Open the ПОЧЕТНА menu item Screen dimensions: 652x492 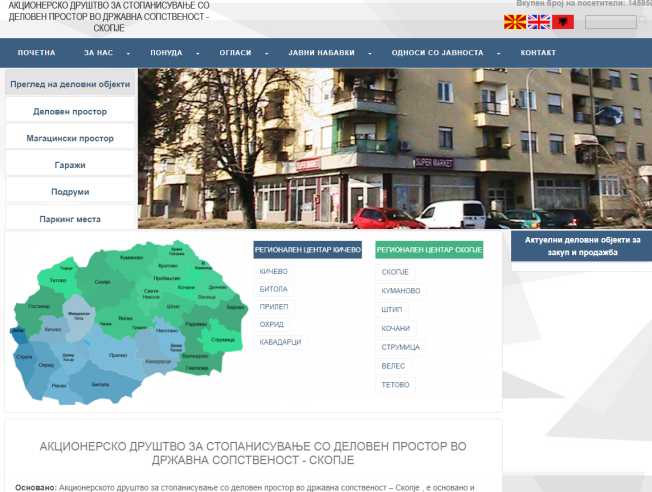(x=36, y=52)
